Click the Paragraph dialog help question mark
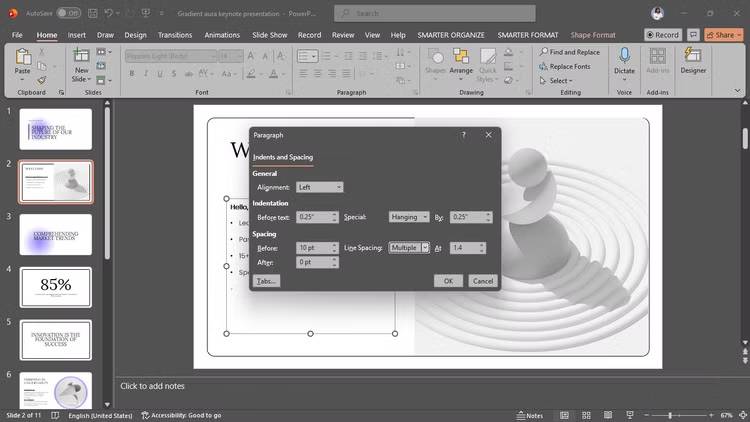 coord(463,135)
